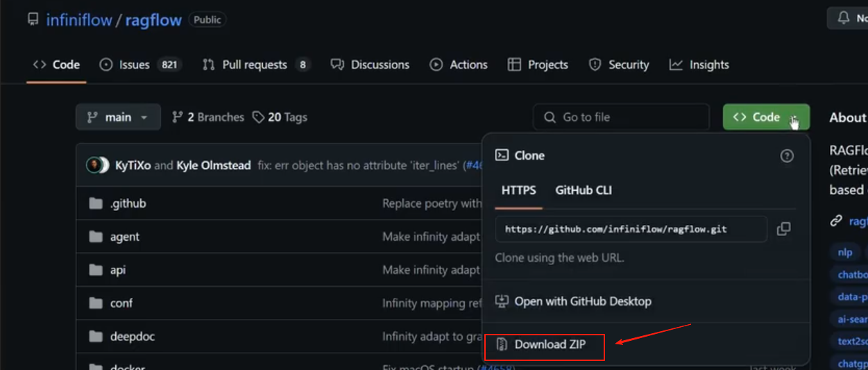Screen dimensions: 868x370
Task: View the 2 Branches link
Action: tap(208, 117)
